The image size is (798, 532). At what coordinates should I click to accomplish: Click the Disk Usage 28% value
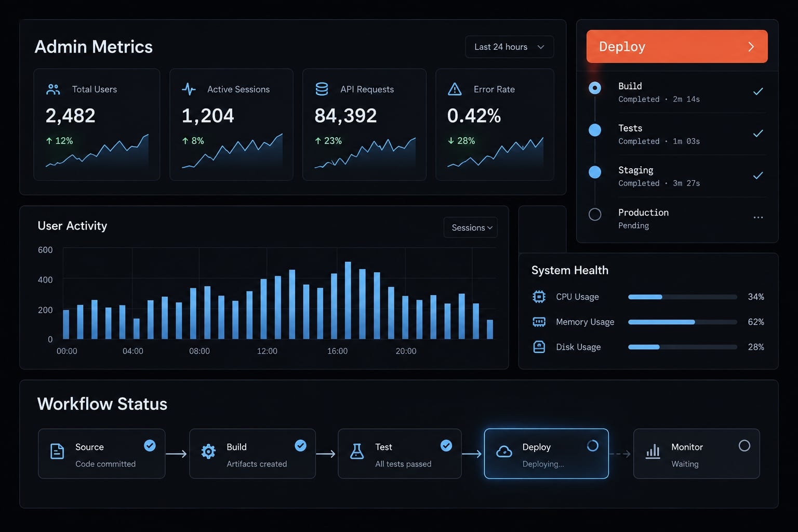point(756,347)
